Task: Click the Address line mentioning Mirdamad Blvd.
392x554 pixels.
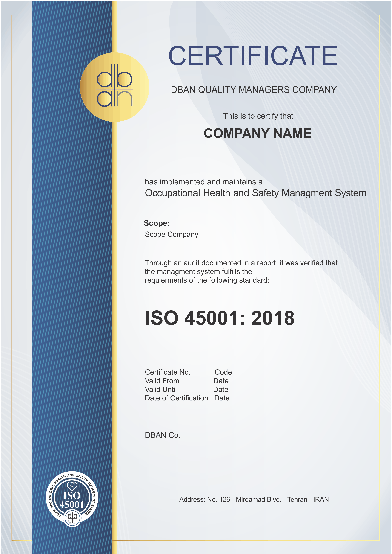Action: point(254,499)
